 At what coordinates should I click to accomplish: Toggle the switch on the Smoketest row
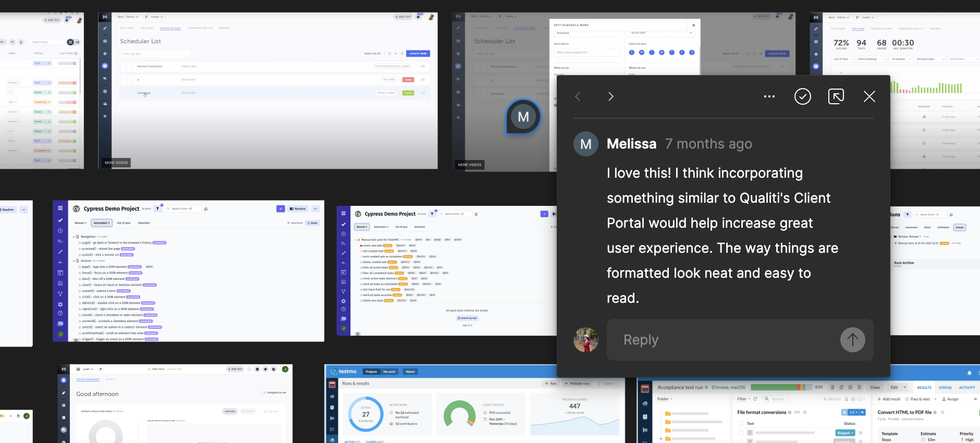(423, 93)
